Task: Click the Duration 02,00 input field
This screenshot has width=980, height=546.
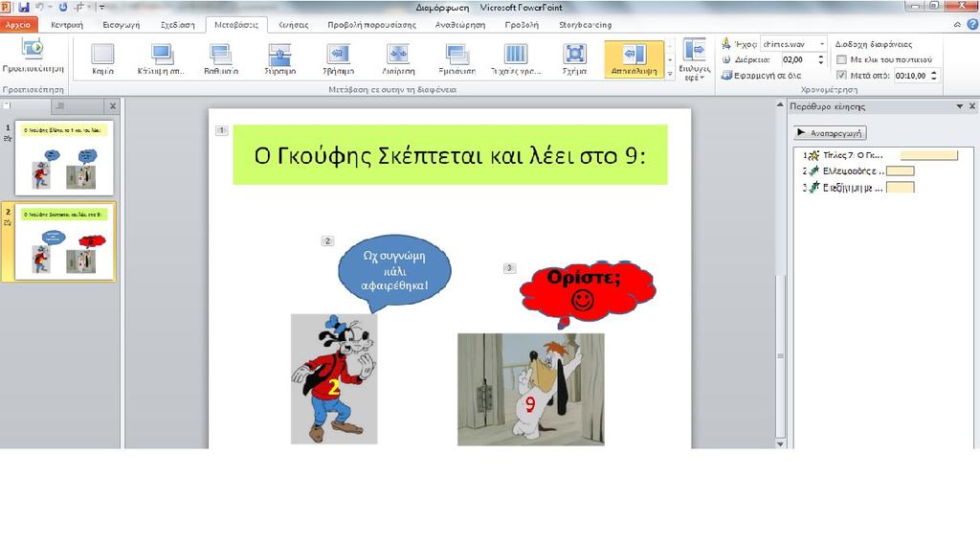Action: (797, 59)
